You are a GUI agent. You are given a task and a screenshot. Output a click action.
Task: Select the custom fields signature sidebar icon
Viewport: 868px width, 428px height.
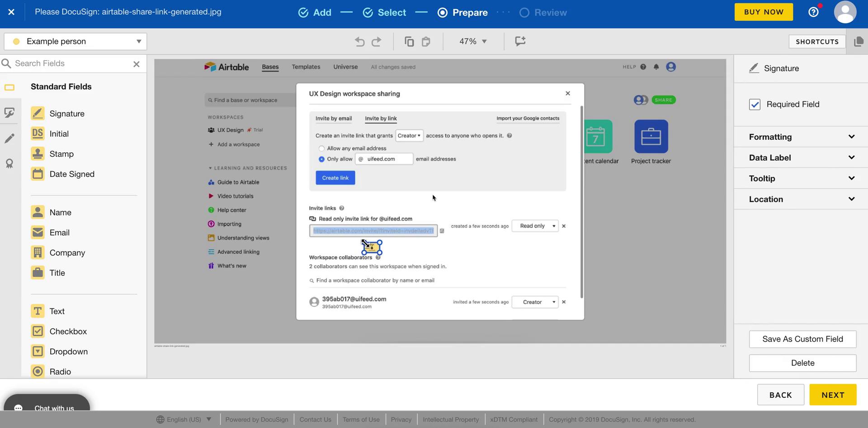point(9,112)
